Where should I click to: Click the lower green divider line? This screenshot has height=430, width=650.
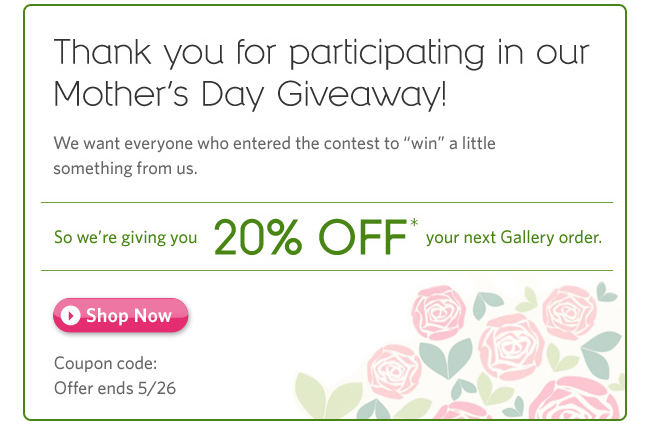pyautogui.click(x=326, y=270)
